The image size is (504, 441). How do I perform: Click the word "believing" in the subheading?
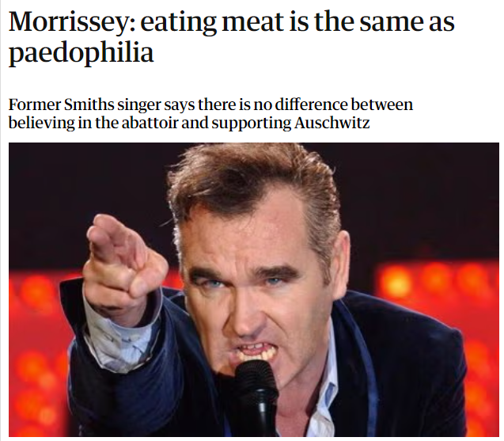pos(40,124)
